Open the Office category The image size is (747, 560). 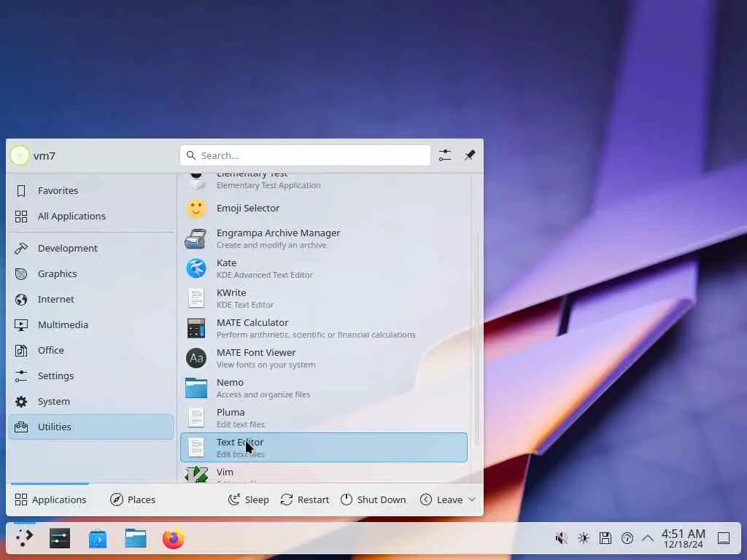(x=91, y=351)
